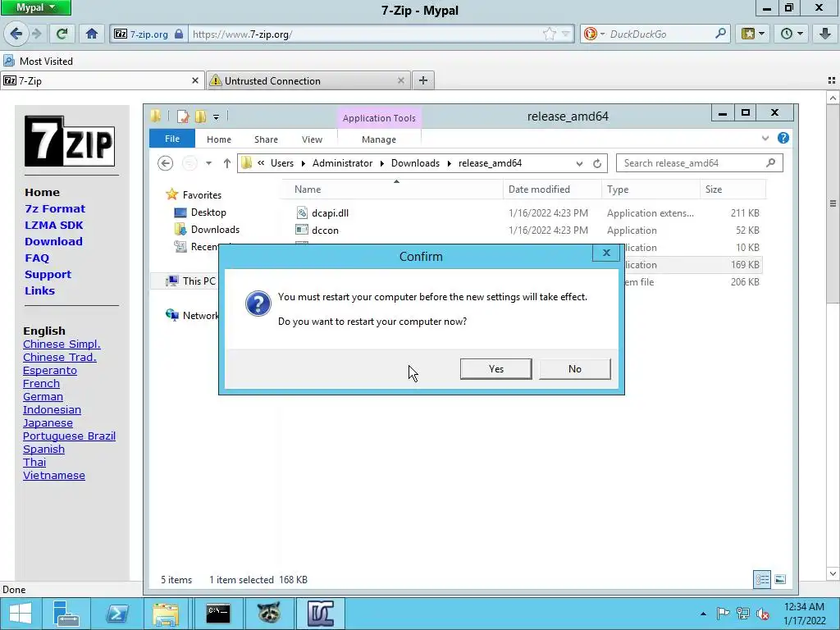Click the DuckDuckGo search engine icon

pyautogui.click(x=591, y=34)
